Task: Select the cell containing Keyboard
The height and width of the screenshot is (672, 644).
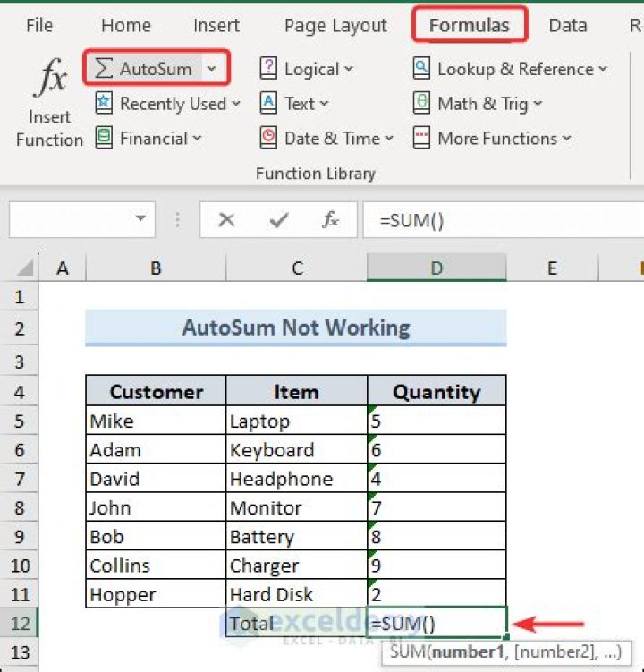Action: (x=296, y=450)
